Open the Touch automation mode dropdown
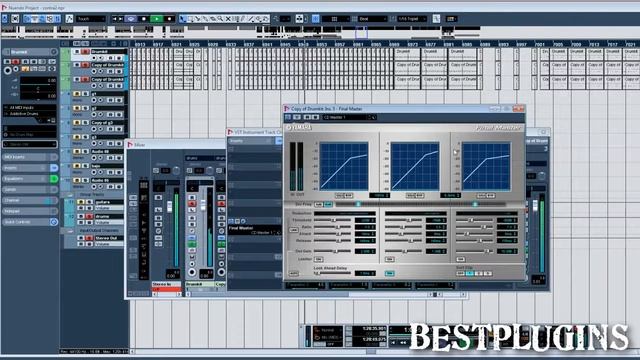 [x=91, y=19]
